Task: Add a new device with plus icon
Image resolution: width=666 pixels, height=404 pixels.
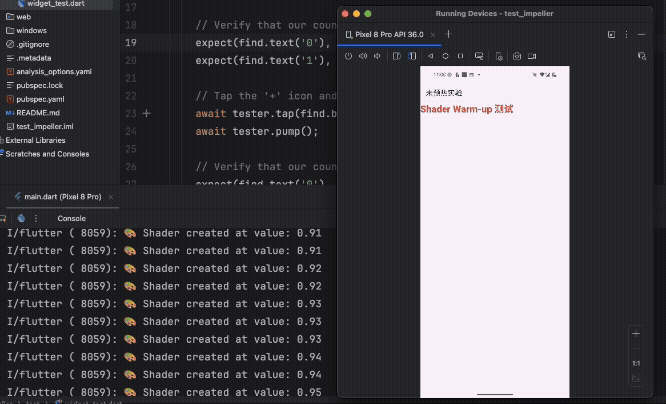Action: (449, 34)
